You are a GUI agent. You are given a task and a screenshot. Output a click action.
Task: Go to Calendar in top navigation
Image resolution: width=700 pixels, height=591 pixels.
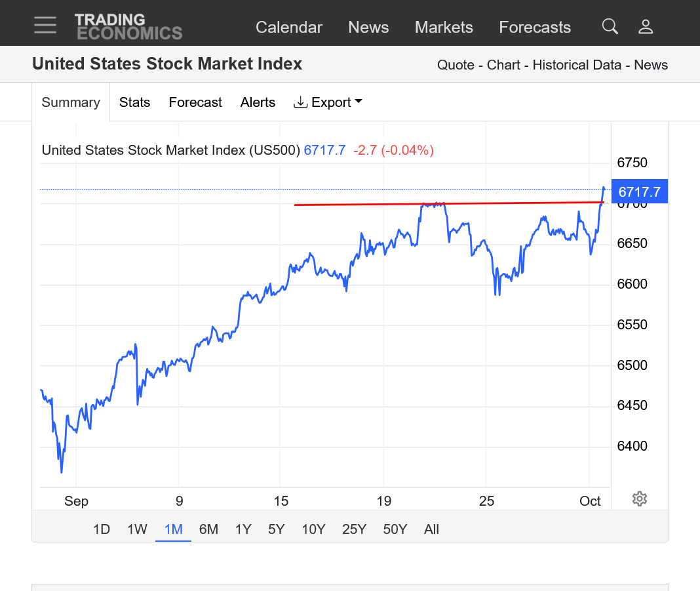289,27
